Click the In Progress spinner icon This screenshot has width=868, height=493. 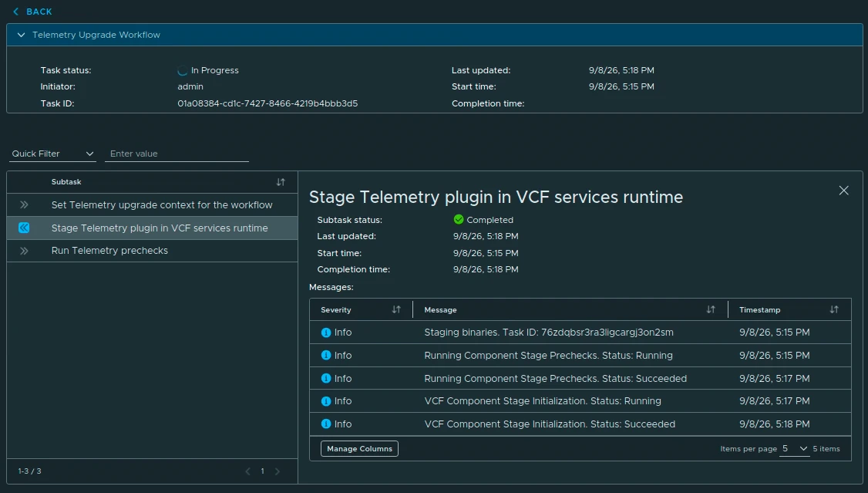[183, 70]
